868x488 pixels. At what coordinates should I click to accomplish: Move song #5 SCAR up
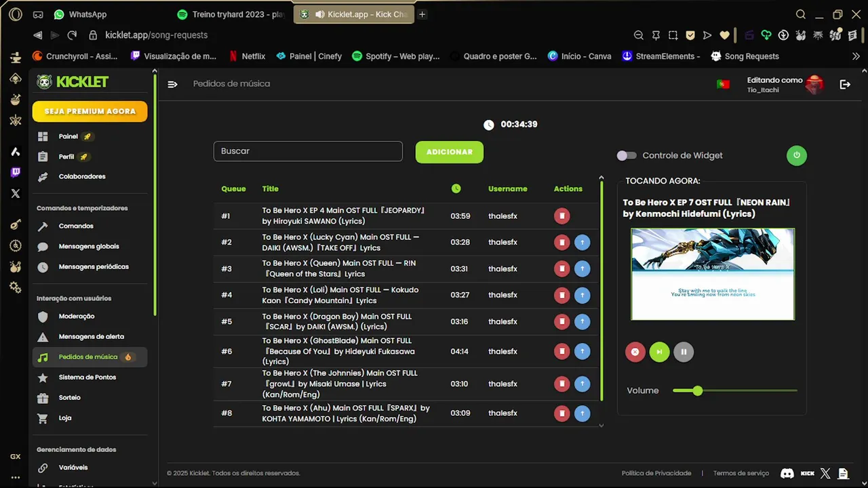(x=582, y=322)
